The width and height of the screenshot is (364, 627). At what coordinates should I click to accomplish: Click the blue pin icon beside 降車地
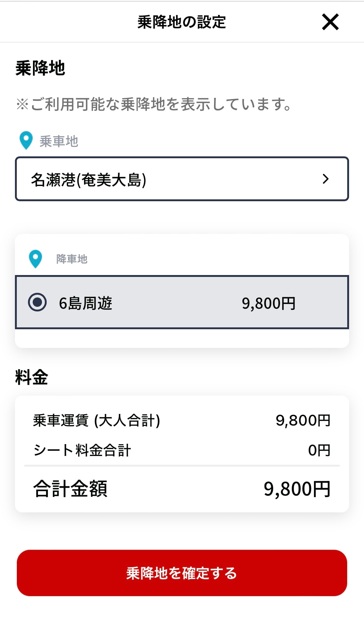35,259
